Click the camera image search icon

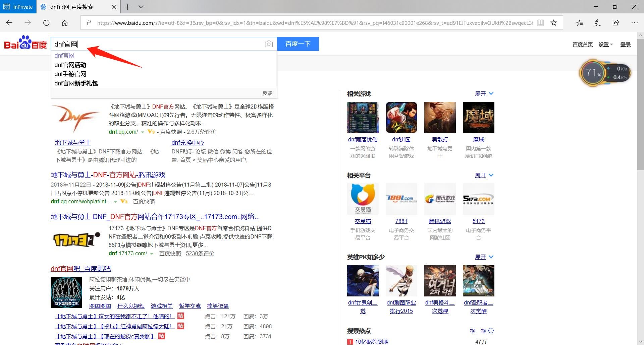tap(268, 44)
